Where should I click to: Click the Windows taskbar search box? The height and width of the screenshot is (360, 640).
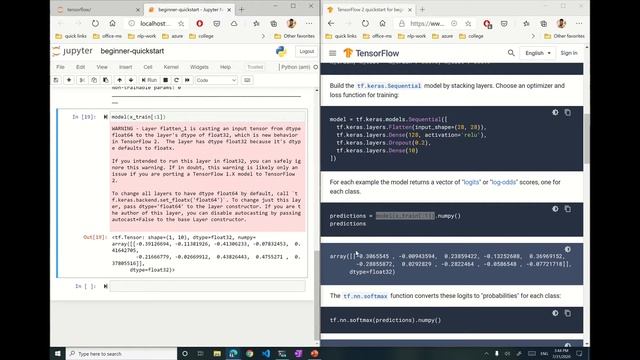[122, 353]
